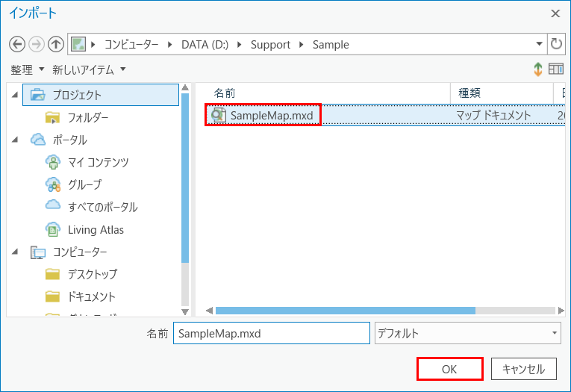Open the Default (デフォルト) file type dropdown

pyautogui.click(x=467, y=333)
